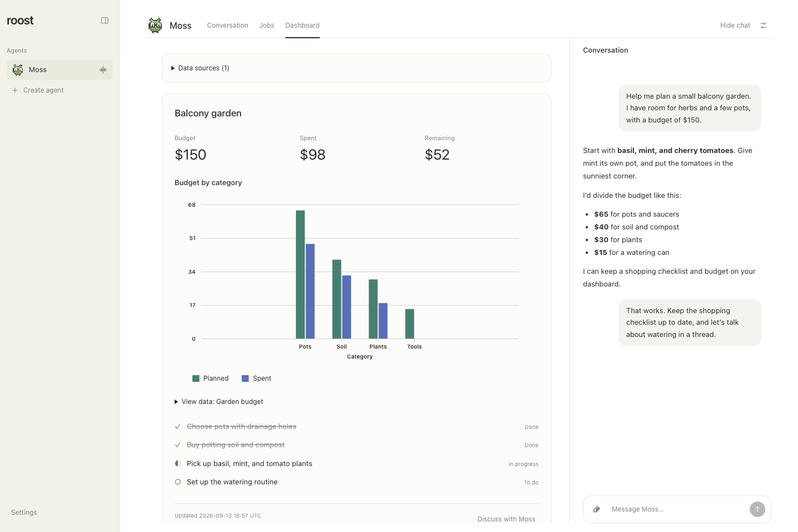Click the green Planned legend swatch
Image resolution: width=798 pixels, height=532 pixels.
click(x=196, y=378)
